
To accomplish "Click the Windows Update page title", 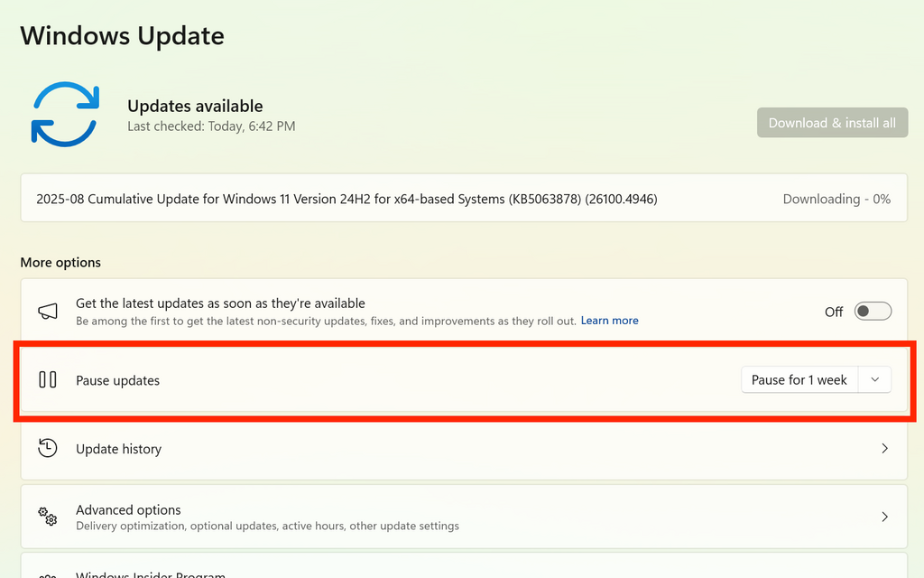I will click(x=122, y=35).
